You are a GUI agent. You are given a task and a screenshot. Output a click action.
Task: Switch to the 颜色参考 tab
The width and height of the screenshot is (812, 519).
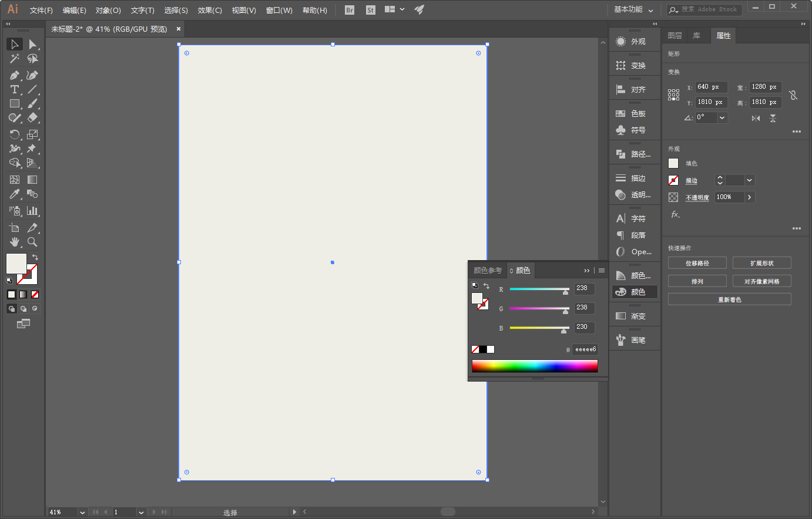coord(488,271)
